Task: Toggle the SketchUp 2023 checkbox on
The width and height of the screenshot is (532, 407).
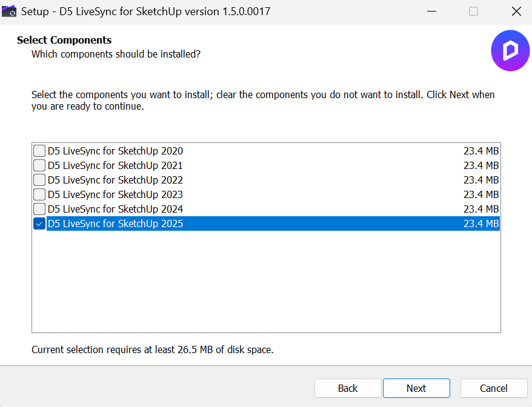Action: [39, 194]
